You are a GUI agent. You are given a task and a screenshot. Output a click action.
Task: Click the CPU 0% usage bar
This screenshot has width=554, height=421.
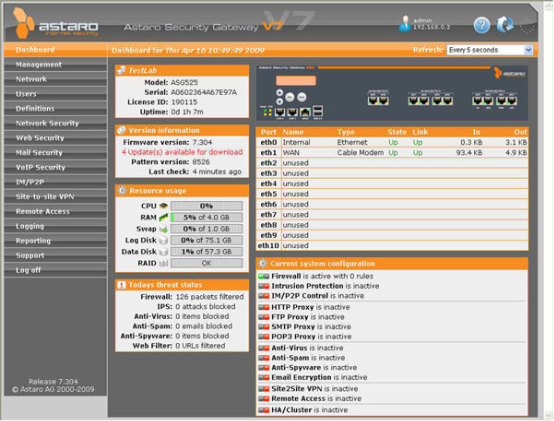tap(207, 206)
